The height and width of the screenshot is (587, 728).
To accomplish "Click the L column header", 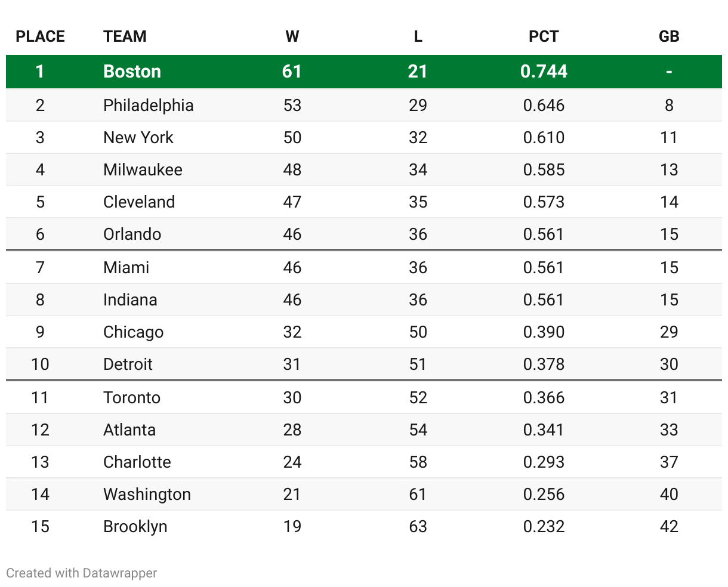I will coord(418,36).
